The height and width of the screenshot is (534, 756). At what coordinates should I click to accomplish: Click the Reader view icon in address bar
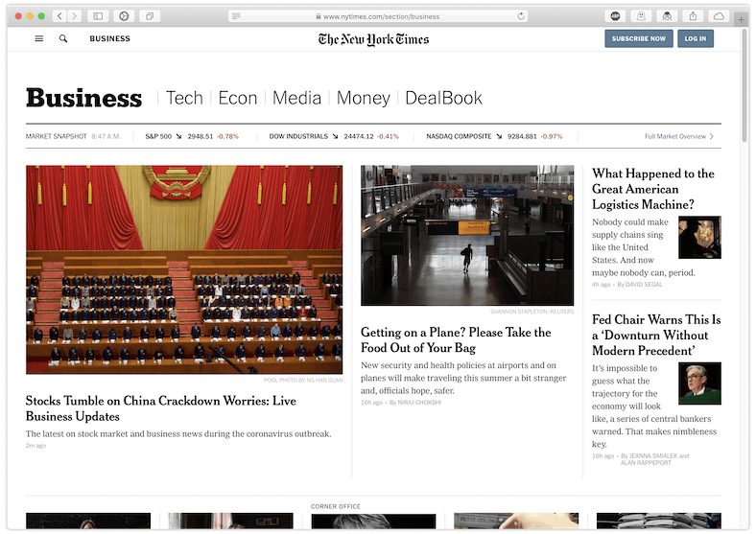pyautogui.click(x=236, y=16)
